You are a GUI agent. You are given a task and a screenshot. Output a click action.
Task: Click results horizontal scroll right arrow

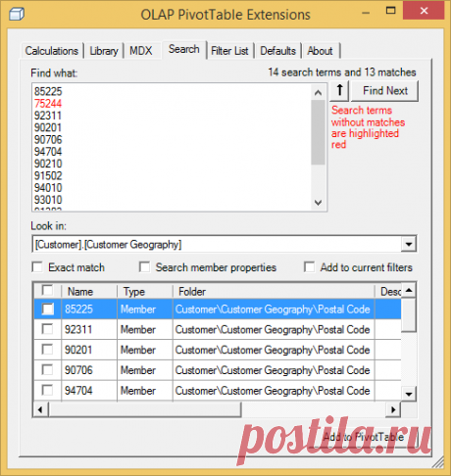[393, 409]
